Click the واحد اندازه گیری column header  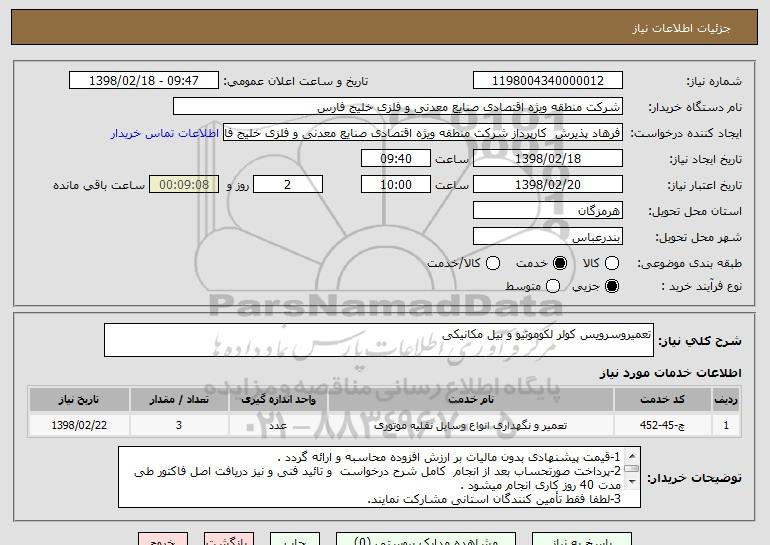pyautogui.click(x=278, y=400)
